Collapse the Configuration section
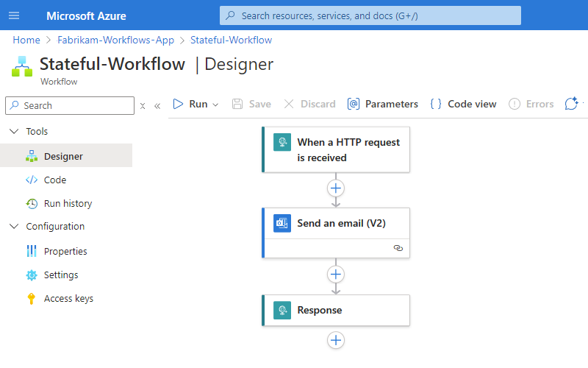Image resolution: width=588 pixels, height=368 pixels. [x=14, y=227]
